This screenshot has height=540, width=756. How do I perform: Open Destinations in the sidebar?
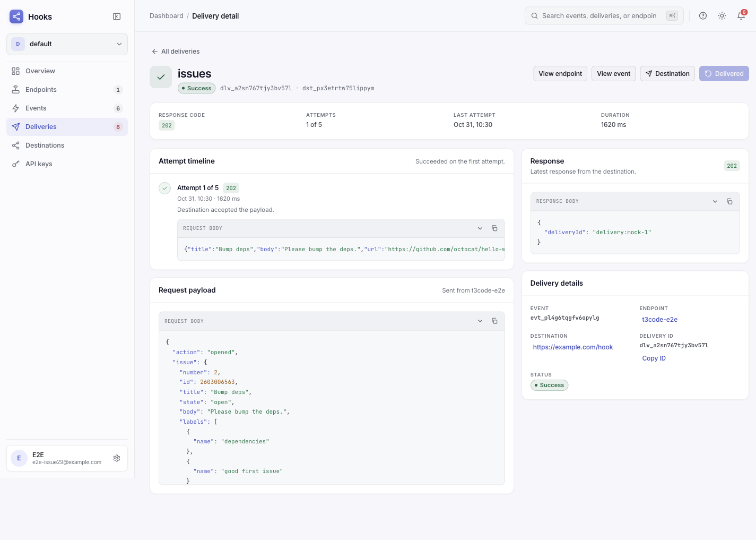coord(67,145)
